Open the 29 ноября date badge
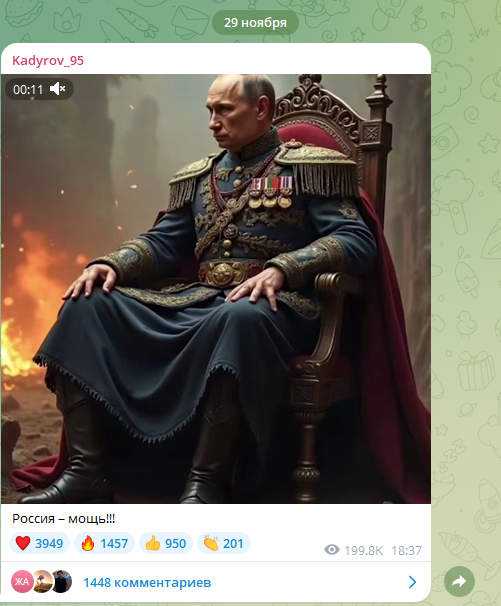The width and height of the screenshot is (501, 606). point(255,22)
